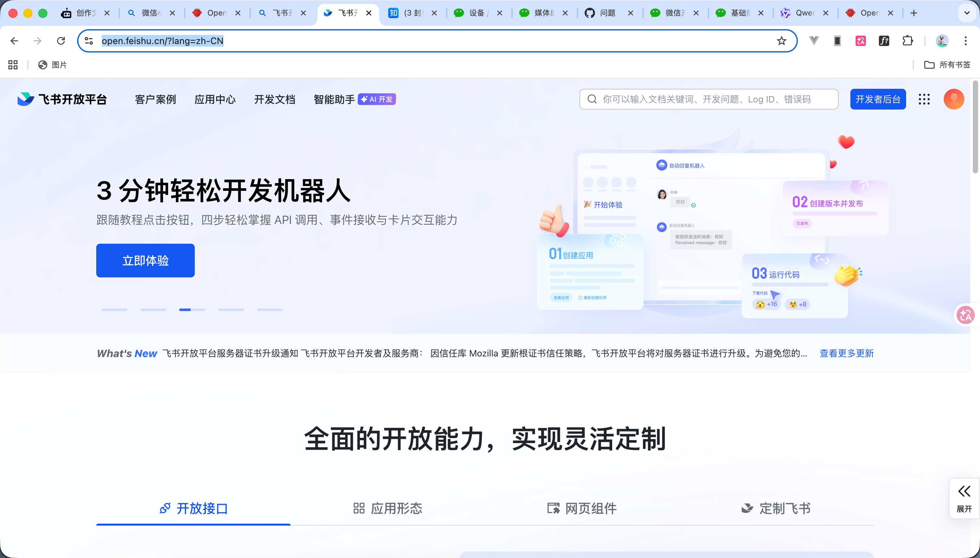
Task: Click the floating immersive translate icon
Action: coord(965,315)
